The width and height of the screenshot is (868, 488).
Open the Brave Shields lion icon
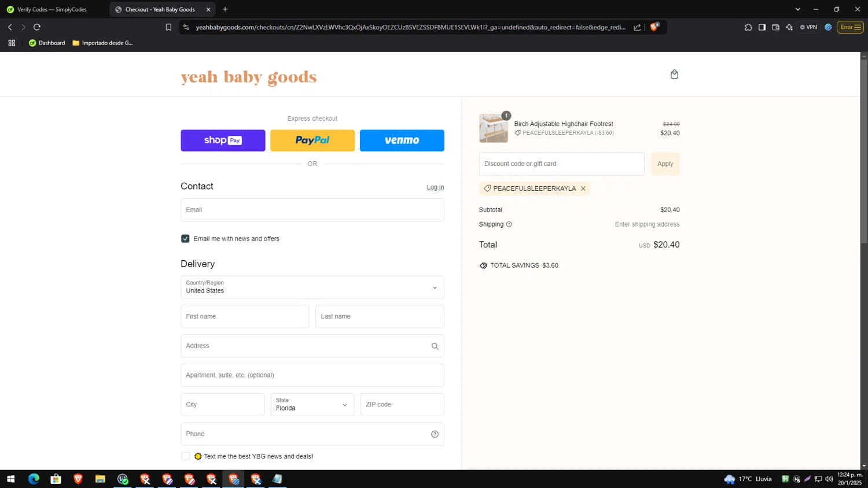coord(654,27)
